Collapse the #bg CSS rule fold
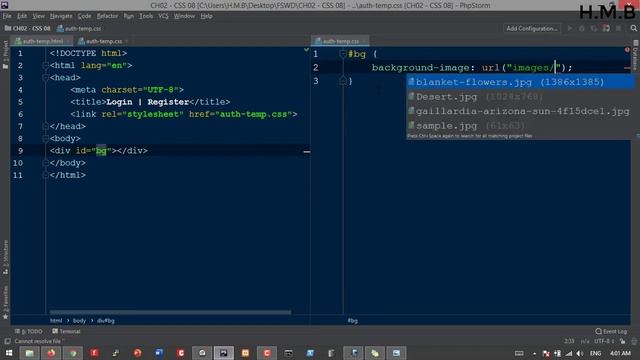640x360 pixels. [342, 54]
